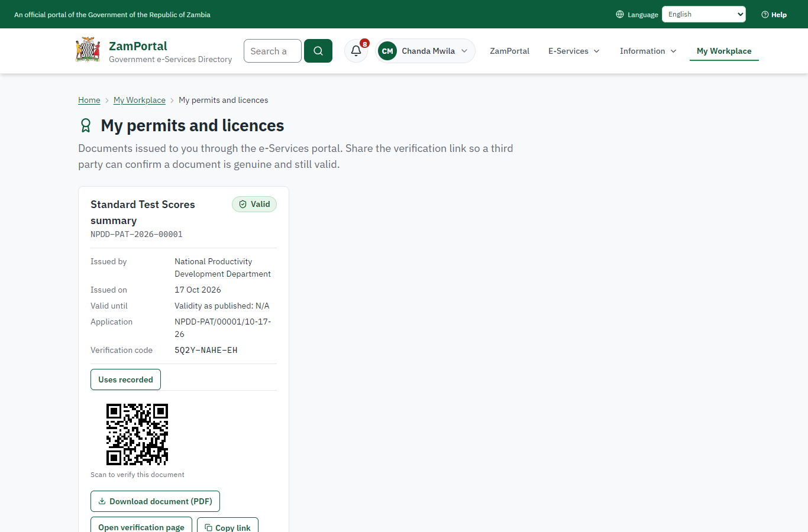Open the E-Services nav menu
808x532 pixels.
tap(574, 51)
